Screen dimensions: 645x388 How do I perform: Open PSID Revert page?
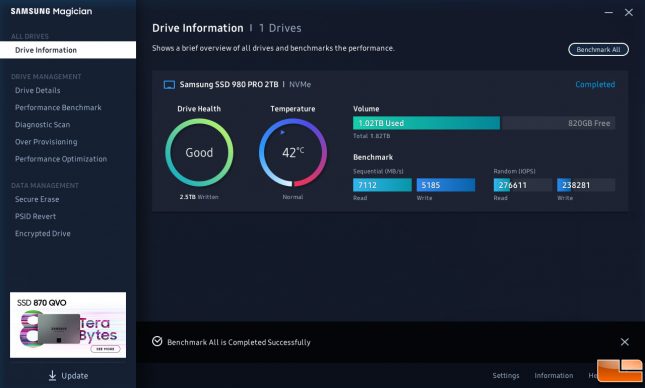35,216
